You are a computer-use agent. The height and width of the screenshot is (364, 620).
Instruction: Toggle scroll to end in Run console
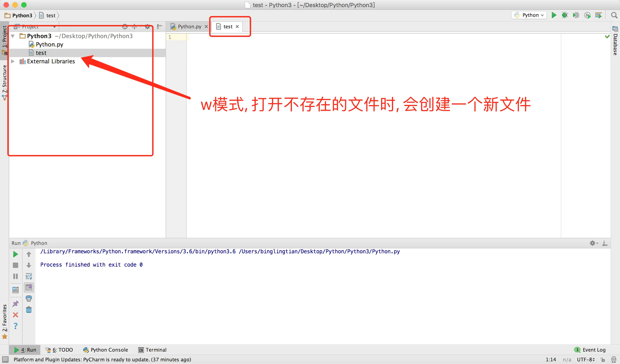pos(29,287)
